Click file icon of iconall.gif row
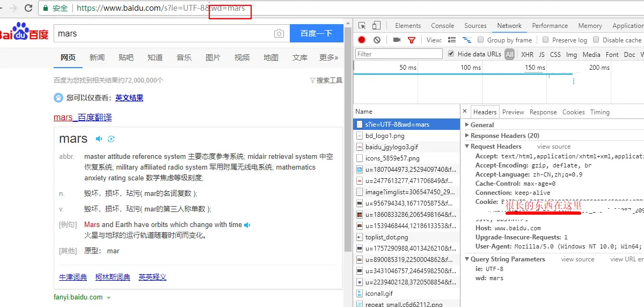Image resolution: width=644 pixels, height=307 pixels. [360, 294]
